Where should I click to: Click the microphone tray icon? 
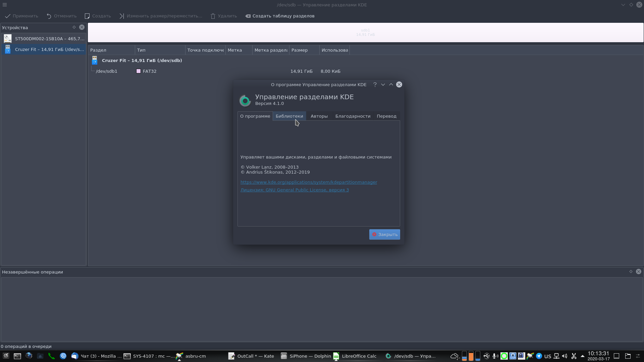click(495, 356)
